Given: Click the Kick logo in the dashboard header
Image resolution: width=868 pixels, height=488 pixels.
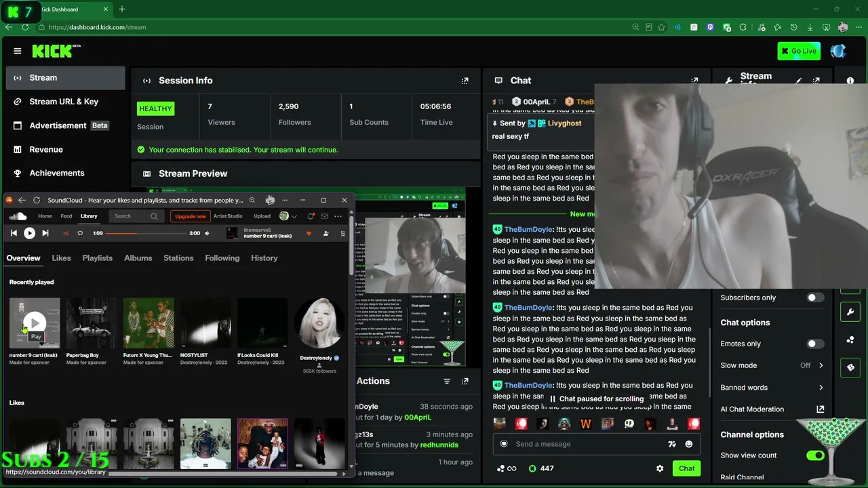Looking at the screenshot, I should pos(56,51).
